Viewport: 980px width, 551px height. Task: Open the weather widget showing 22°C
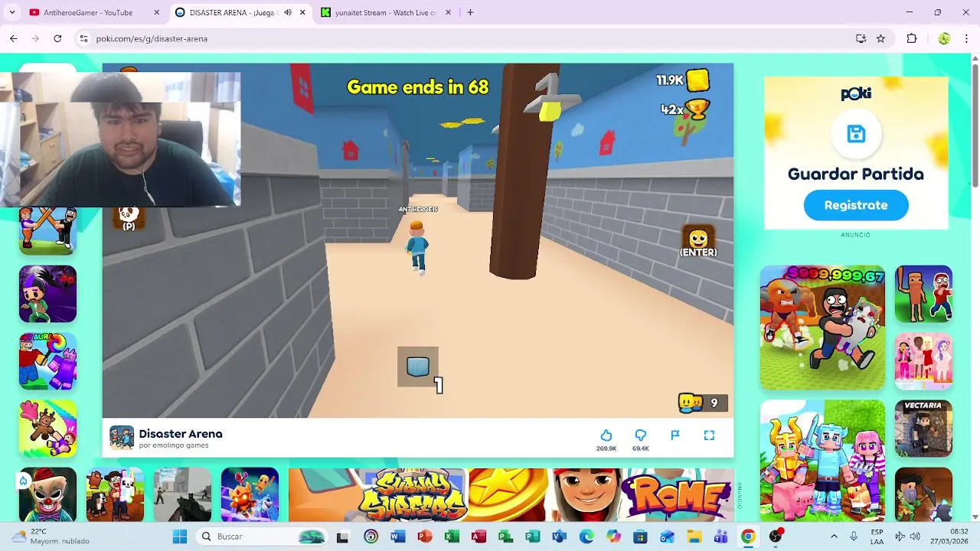coord(51,536)
